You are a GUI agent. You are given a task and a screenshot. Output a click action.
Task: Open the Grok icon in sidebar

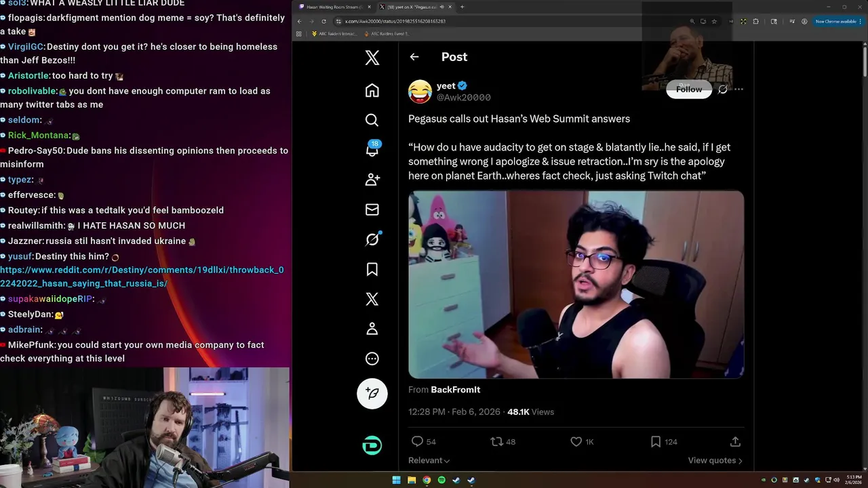(x=372, y=239)
